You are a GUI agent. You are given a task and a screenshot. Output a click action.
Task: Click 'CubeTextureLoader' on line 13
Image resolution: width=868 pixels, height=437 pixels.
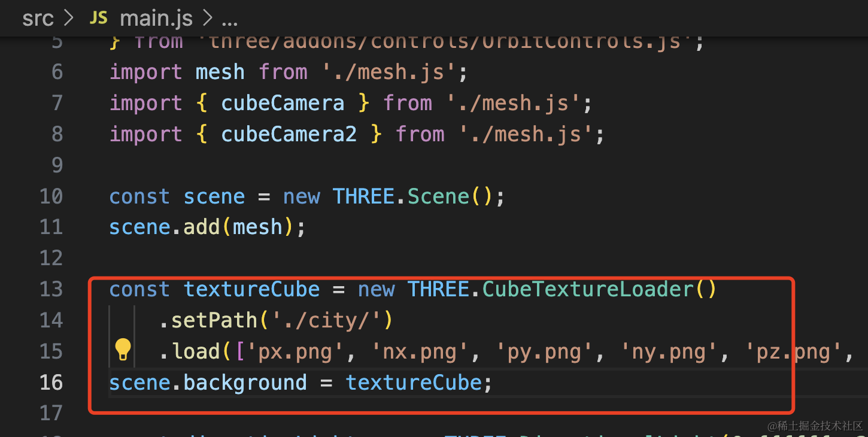coord(588,289)
